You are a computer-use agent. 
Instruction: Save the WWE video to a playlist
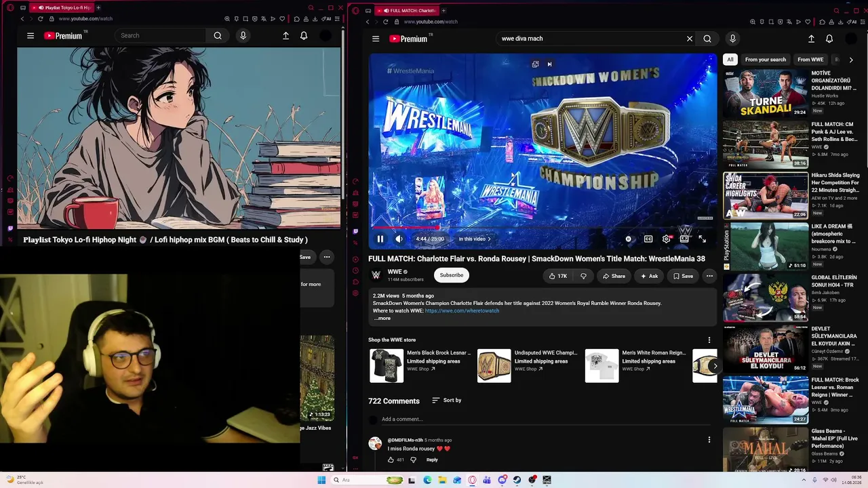pos(683,276)
